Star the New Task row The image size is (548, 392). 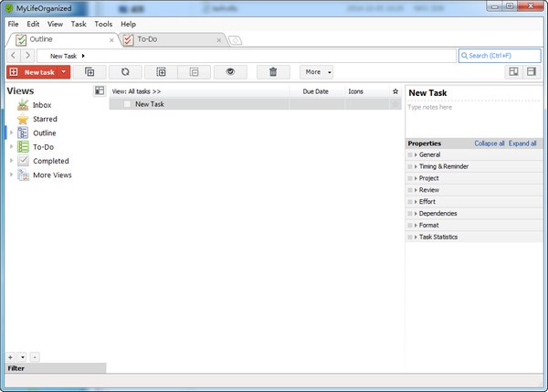click(395, 104)
